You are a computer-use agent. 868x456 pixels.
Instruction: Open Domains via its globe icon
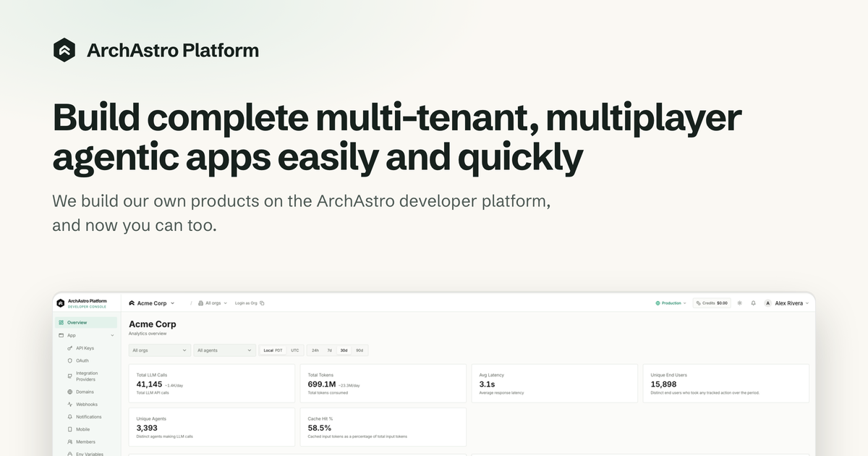coord(69,392)
